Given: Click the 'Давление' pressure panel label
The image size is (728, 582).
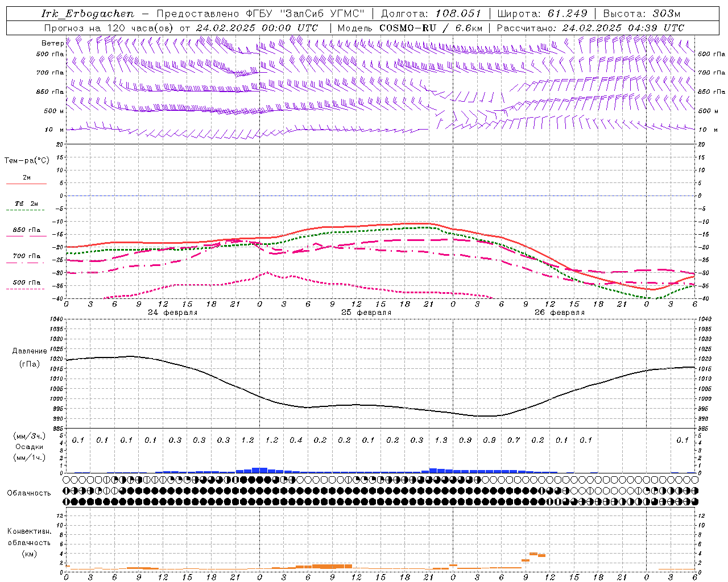Looking at the screenshot, I should (30, 351).
